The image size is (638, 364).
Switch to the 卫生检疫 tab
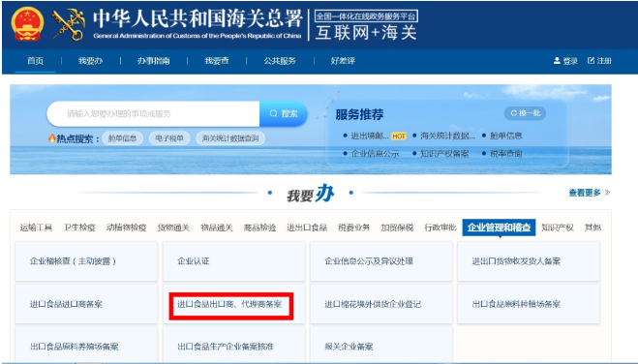[x=79, y=227]
